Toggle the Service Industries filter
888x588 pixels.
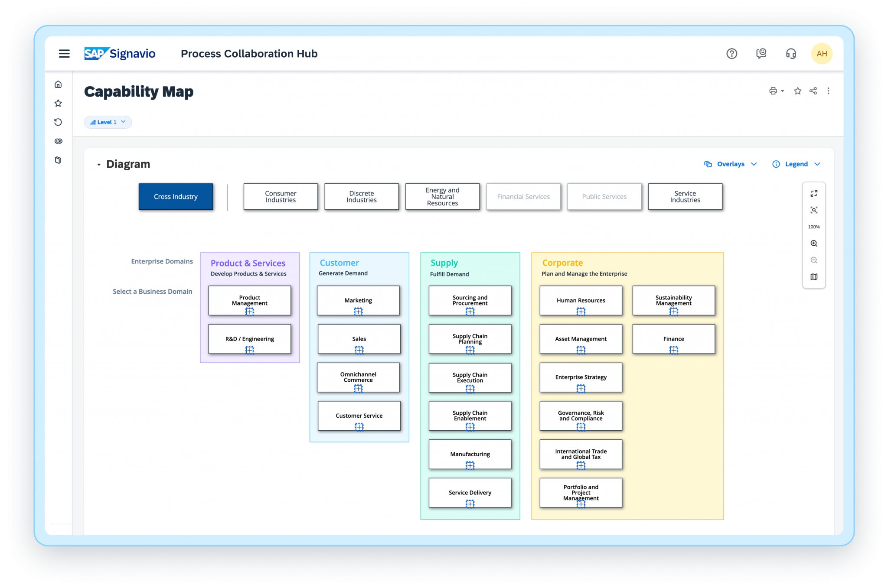[685, 196]
